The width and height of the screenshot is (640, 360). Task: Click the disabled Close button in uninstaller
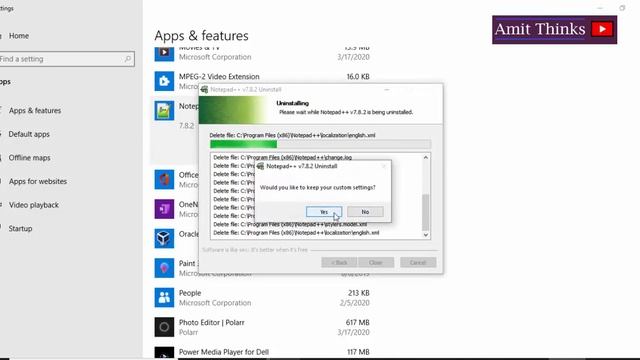pos(376,262)
